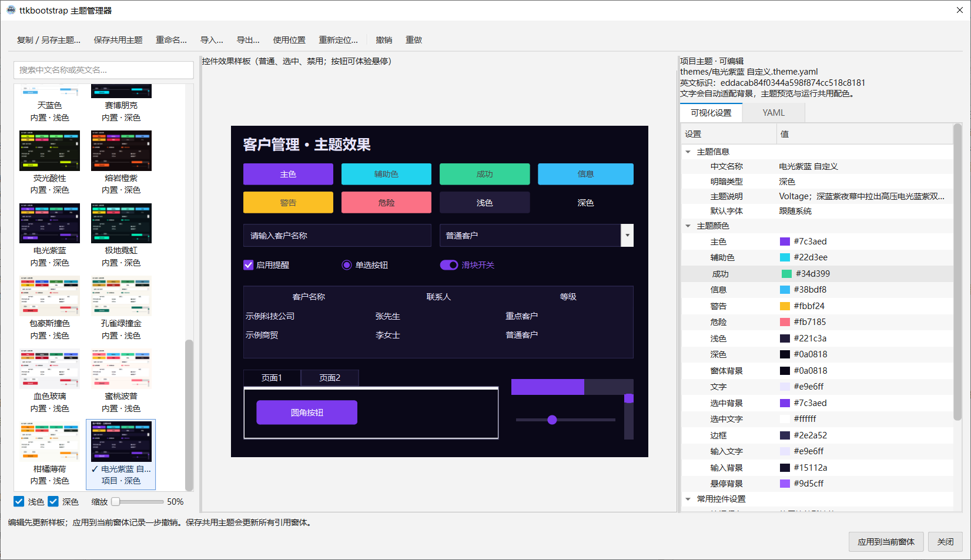
Task: Click the 危险 #fb7185 color swatch
Action: pyautogui.click(x=785, y=322)
